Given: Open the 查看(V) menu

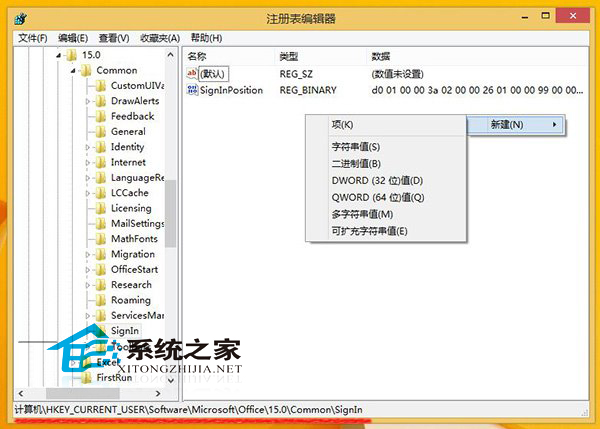Looking at the screenshot, I should [114, 38].
